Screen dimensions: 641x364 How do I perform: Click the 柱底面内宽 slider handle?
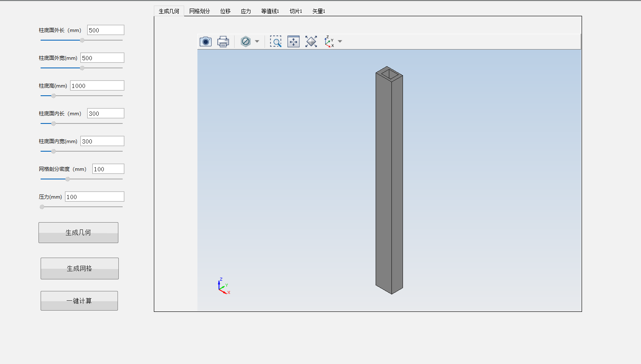[53, 151]
